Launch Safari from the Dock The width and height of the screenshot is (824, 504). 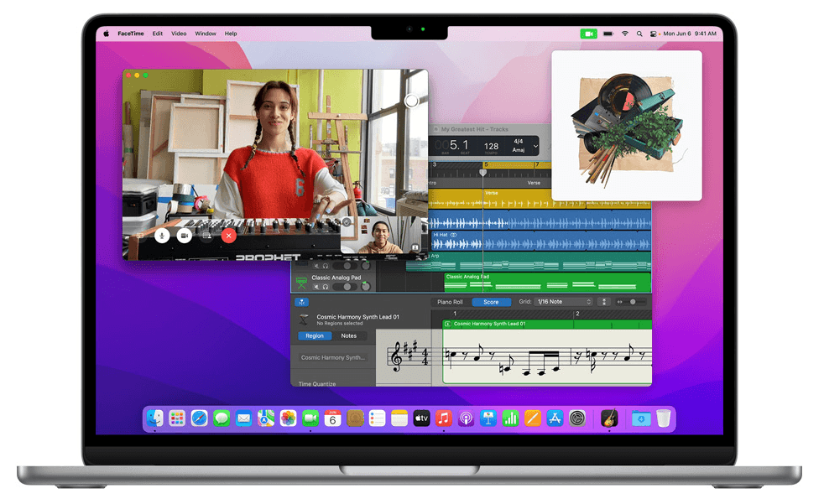coord(199,418)
